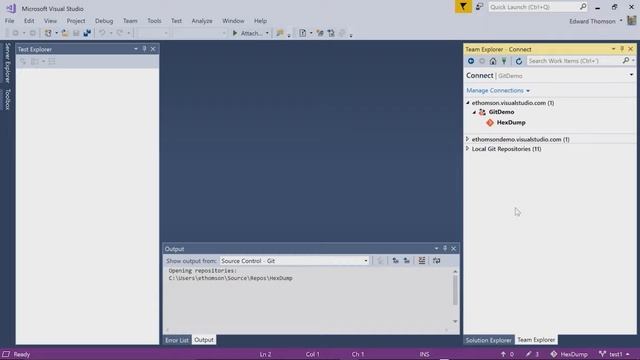Viewport: 640px width, 360px height.
Task: Open the feedback icon beside Quick Launch
Action: [480, 7]
